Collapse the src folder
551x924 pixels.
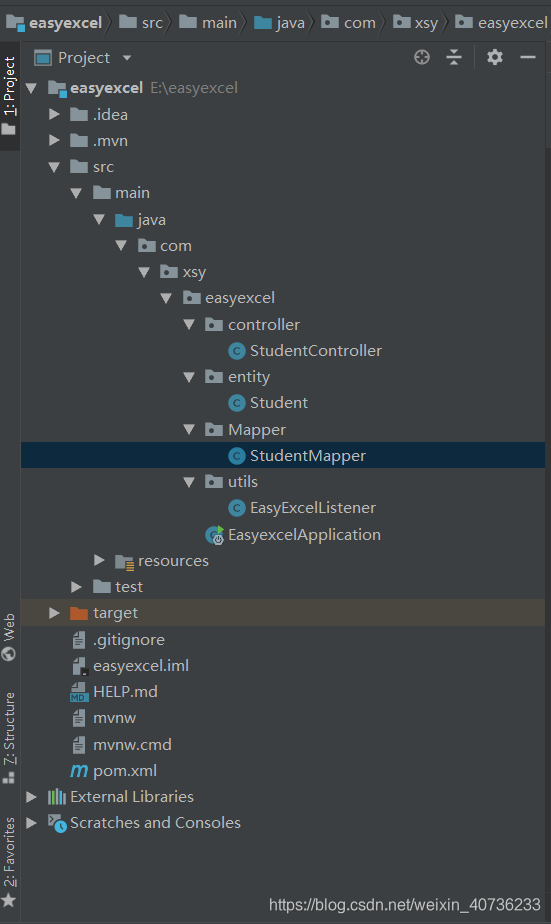click(x=54, y=167)
